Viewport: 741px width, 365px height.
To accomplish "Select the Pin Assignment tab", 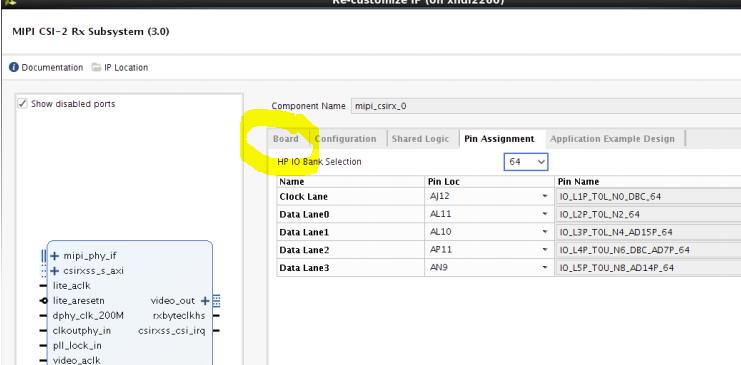I will tap(500, 139).
